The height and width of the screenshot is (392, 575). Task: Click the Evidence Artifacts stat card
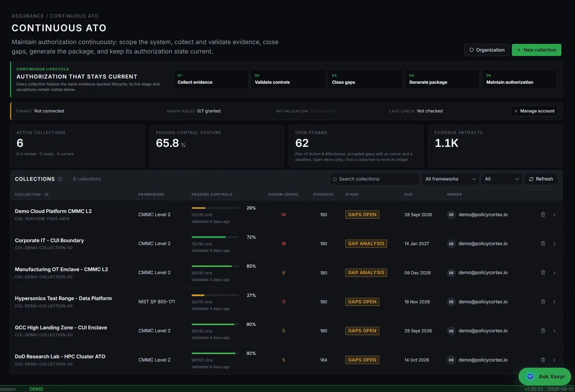point(495,146)
